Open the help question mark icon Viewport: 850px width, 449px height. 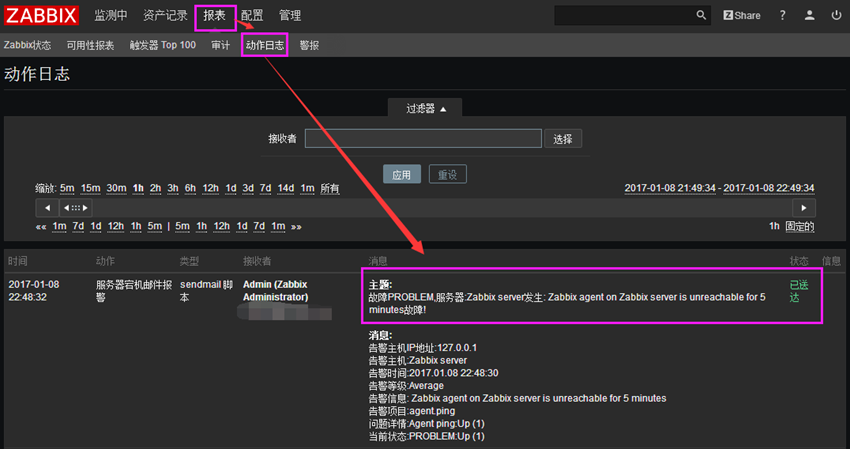coord(782,16)
